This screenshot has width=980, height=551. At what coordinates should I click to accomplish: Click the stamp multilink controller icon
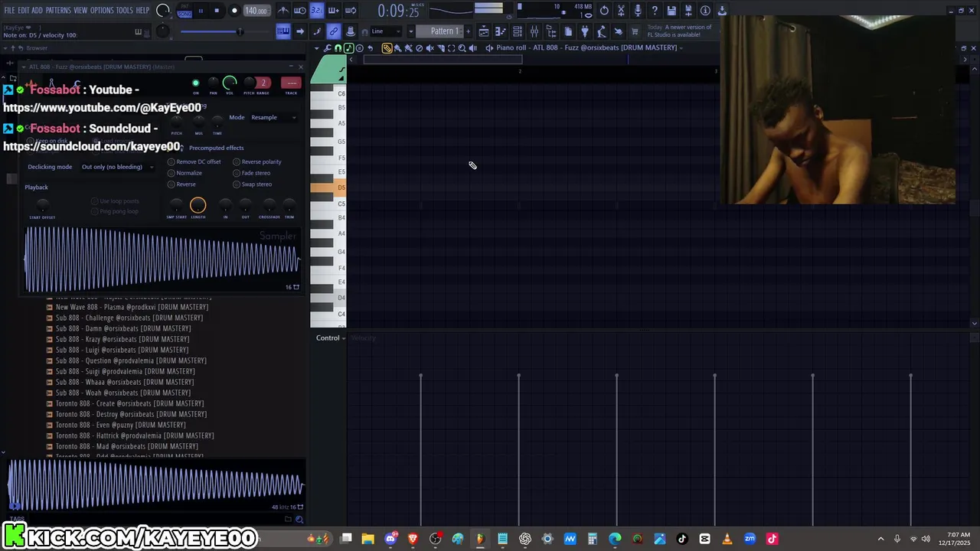(351, 31)
